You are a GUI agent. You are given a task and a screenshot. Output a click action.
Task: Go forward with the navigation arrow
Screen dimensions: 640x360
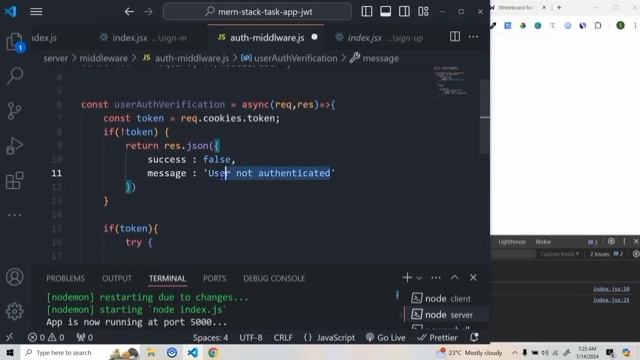(148, 11)
